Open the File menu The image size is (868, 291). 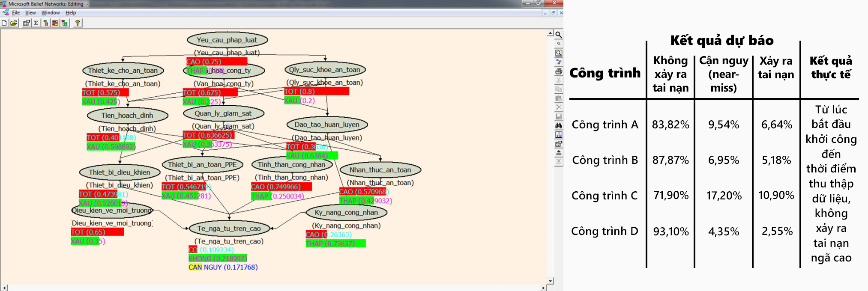(16, 13)
